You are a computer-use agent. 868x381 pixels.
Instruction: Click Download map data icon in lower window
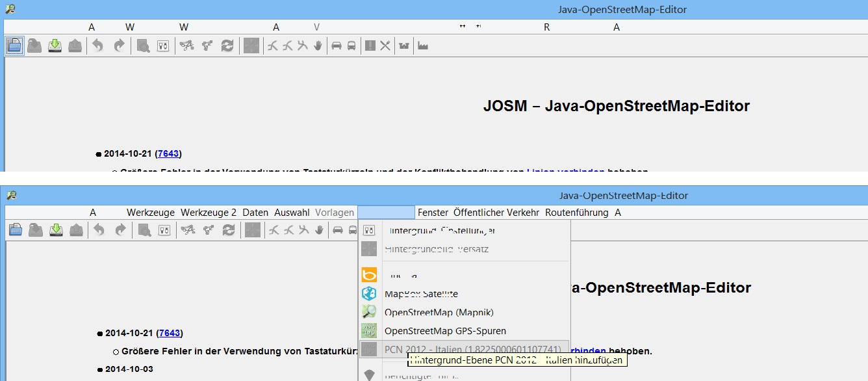[56, 229]
